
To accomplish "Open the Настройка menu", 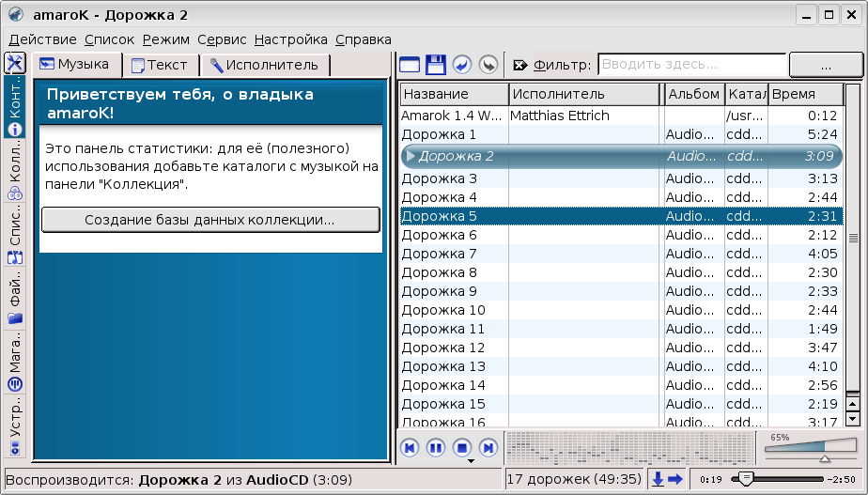I will coord(290,39).
